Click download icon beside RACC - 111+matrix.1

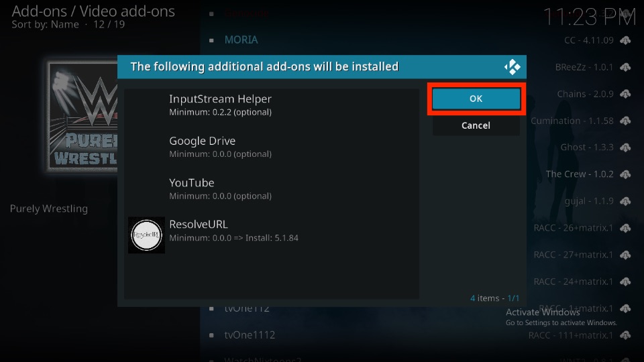pyautogui.click(x=625, y=335)
